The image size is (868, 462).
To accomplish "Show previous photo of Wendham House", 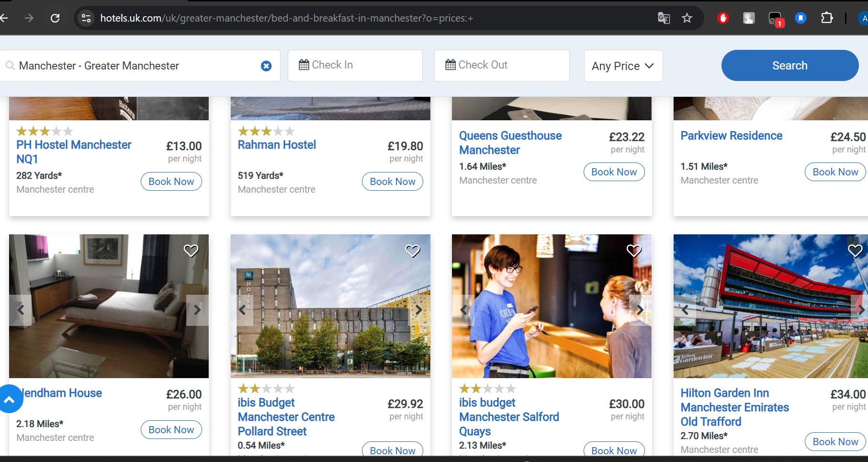I will (x=21, y=310).
